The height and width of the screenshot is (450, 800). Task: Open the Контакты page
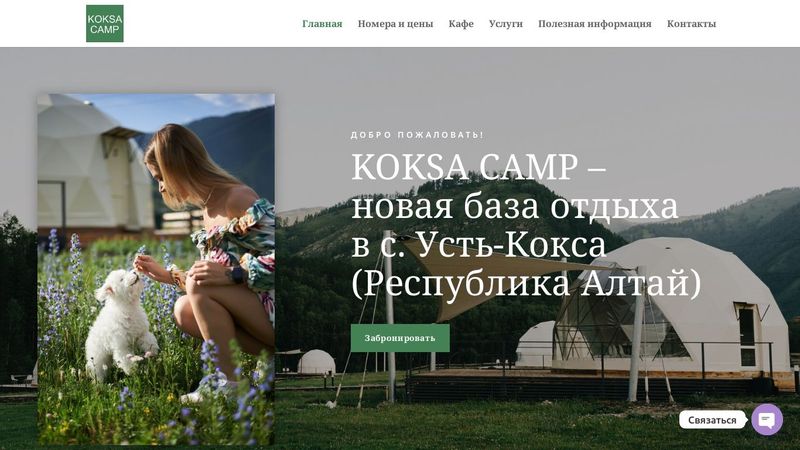click(691, 23)
